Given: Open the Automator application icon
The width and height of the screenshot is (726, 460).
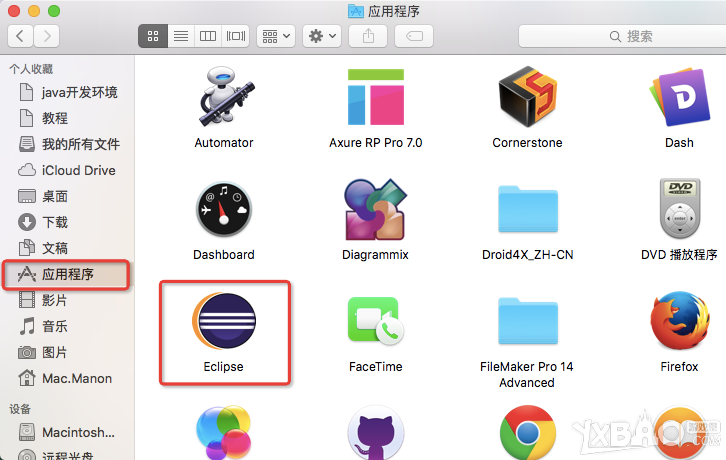Looking at the screenshot, I should pos(225,96).
